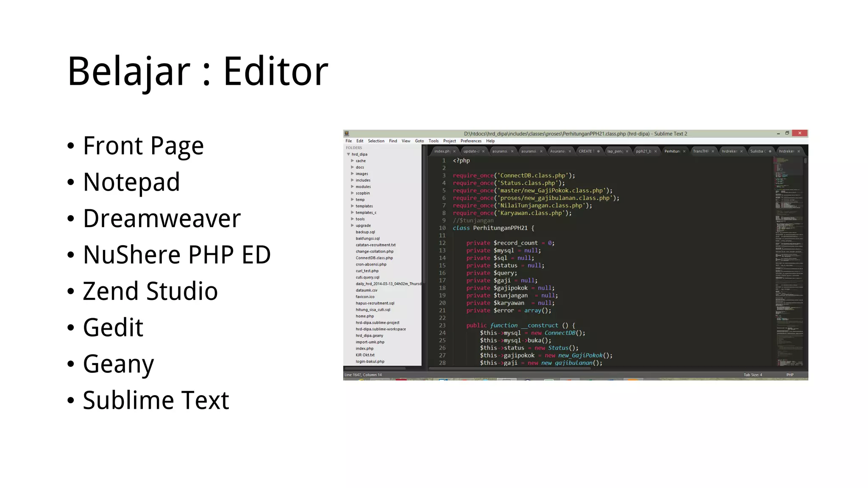Click the minimap code overview
Viewport: 868px width, 488px height.
pos(788,261)
